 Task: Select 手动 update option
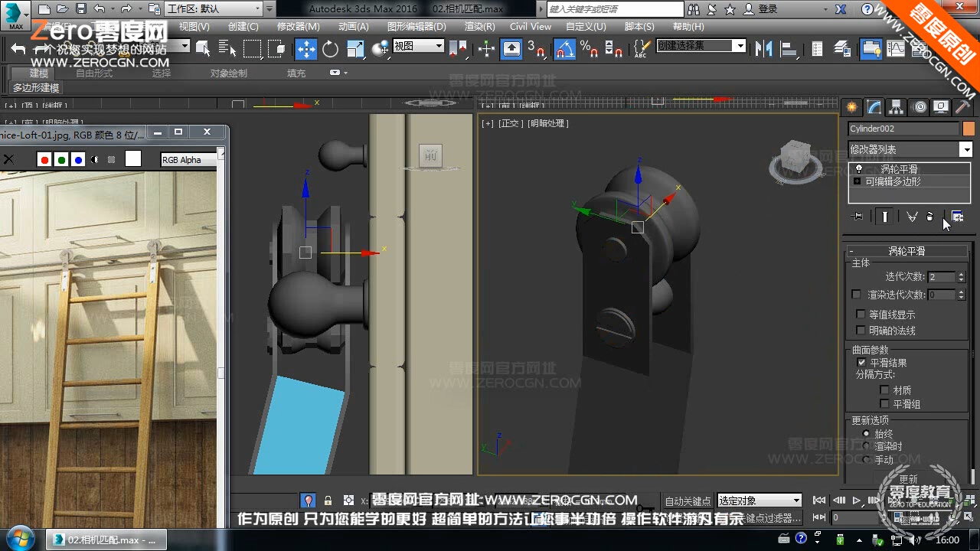tap(866, 460)
